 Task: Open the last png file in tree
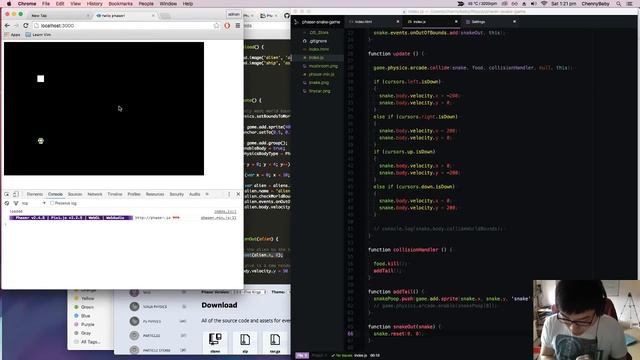pos(320,91)
